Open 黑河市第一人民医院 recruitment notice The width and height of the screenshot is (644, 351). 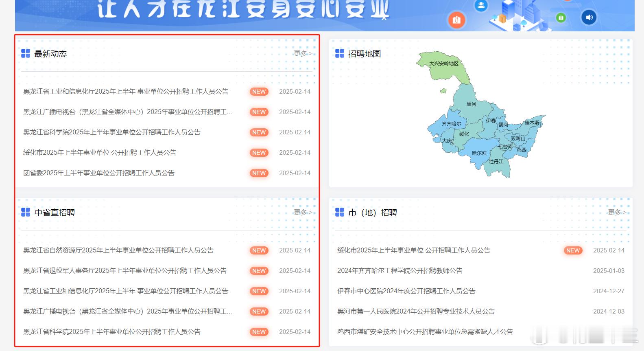pyautogui.click(x=416, y=312)
